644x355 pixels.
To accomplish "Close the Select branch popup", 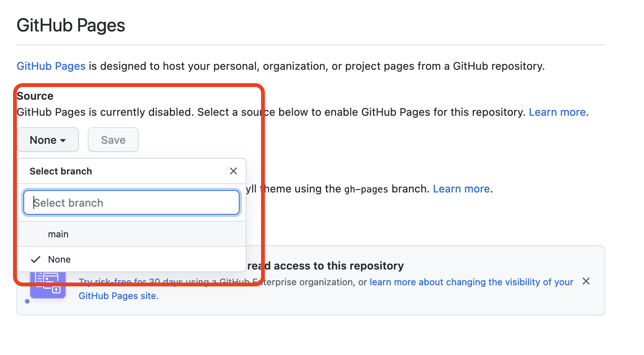I will 233,171.
